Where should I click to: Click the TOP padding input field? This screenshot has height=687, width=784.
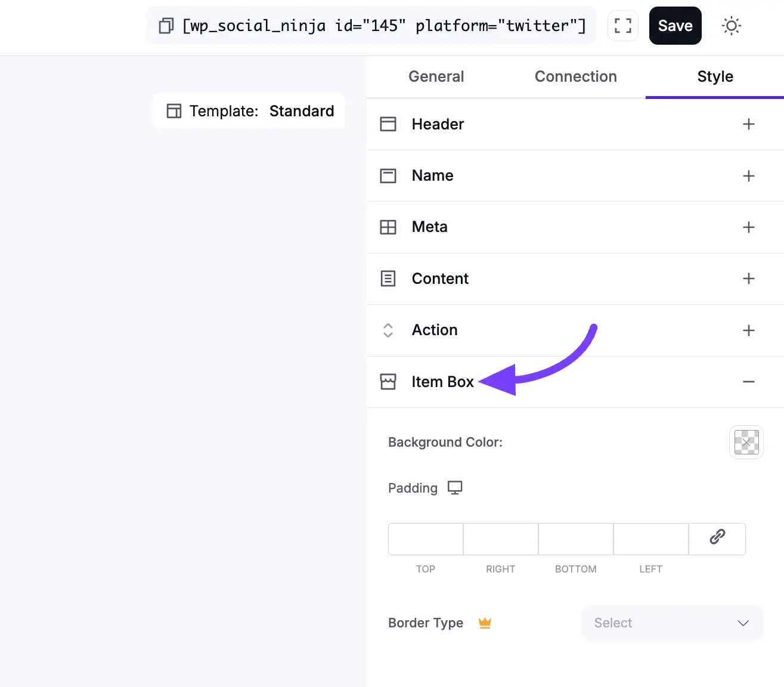(425, 539)
